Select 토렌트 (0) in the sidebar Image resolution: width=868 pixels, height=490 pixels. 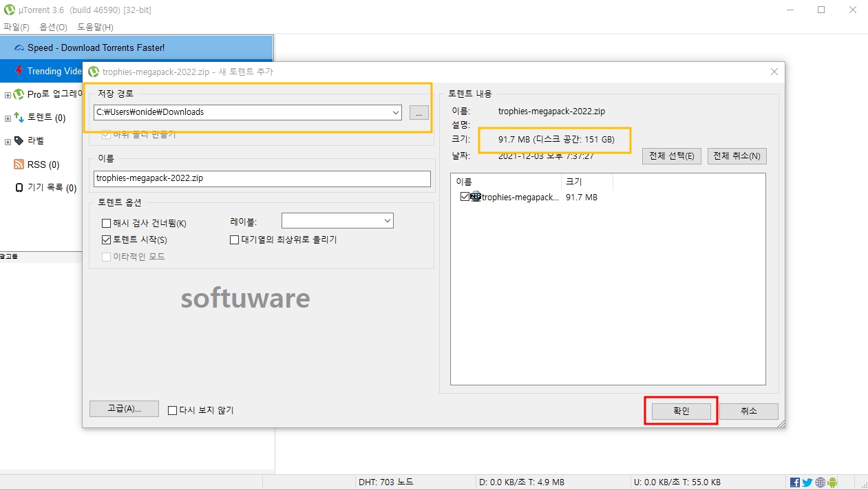tap(47, 118)
